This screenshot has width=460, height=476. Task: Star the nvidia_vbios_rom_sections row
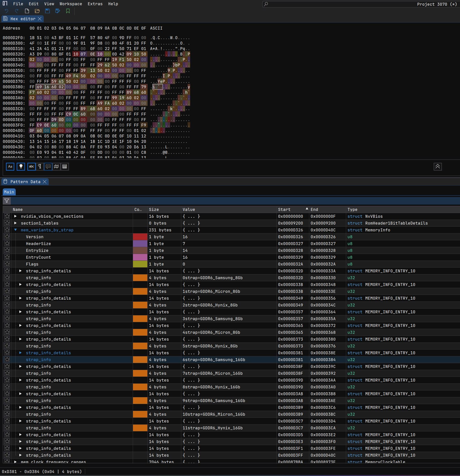[7, 216]
